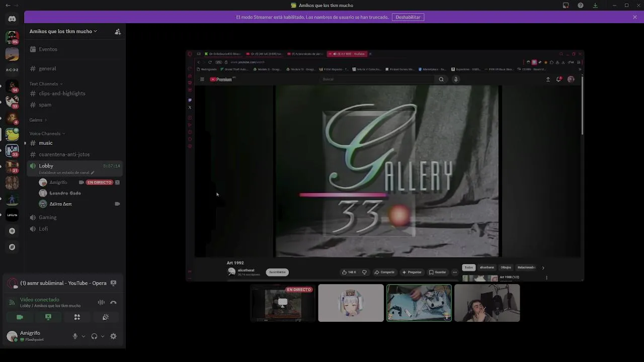Click Deshabilitar in streamer mode banner

pyautogui.click(x=408, y=17)
